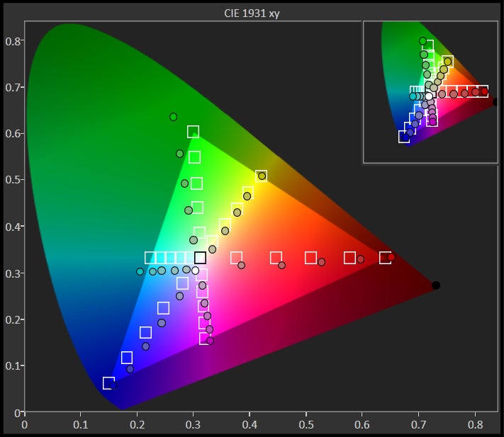504x437 pixels.
Task: Select the outermost yellow target square
Action: point(261,176)
